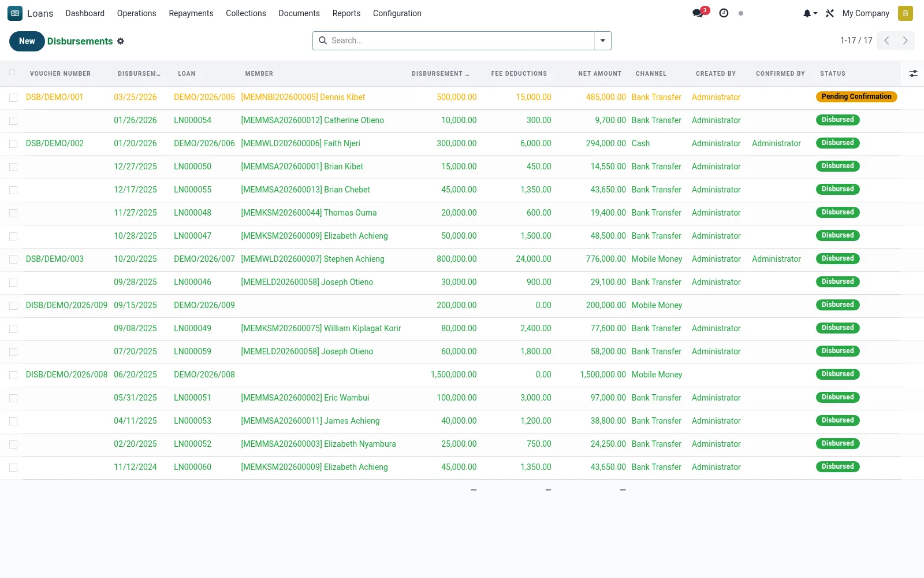
Task: Open the My Company switcher
Action: [x=866, y=13]
